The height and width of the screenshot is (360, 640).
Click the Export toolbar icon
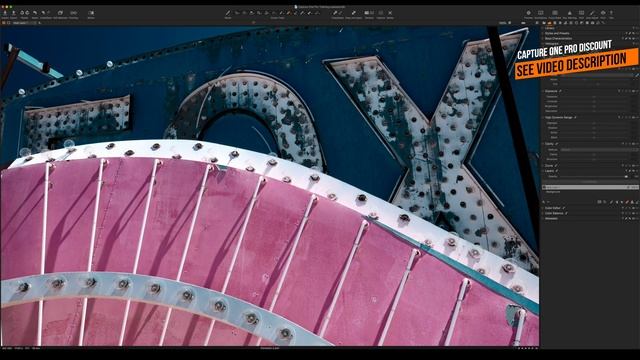click(13, 13)
